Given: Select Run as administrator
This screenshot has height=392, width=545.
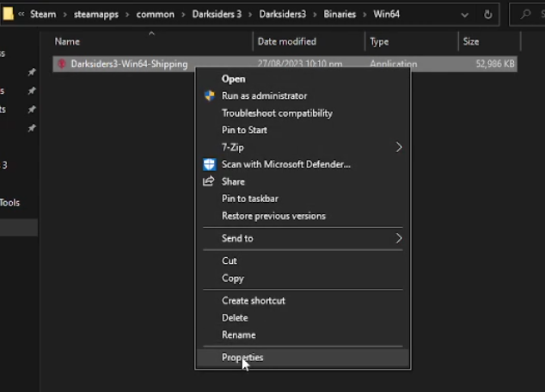Looking at the screenshot, I should tap(303, 96).
